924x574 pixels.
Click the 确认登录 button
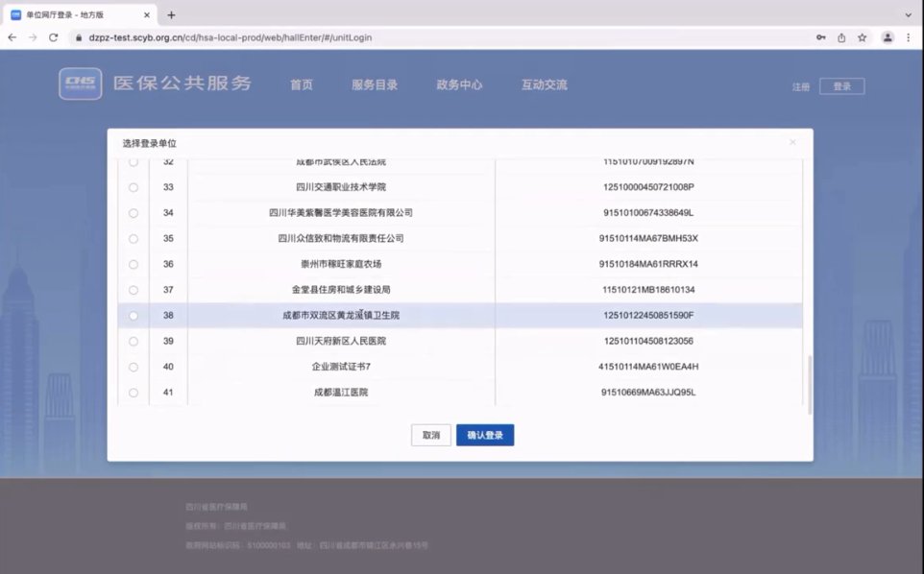485,435
